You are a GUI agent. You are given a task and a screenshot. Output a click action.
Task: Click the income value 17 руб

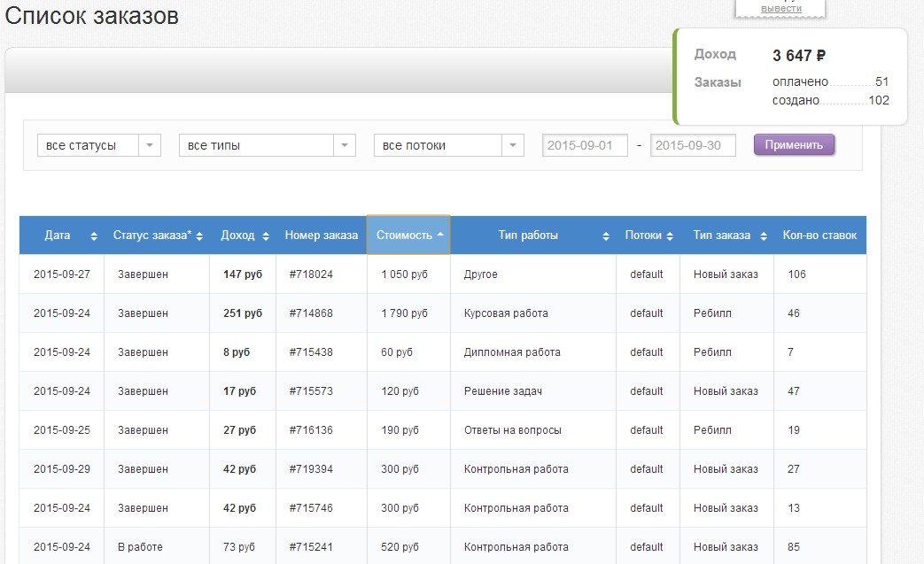(240, 391)
